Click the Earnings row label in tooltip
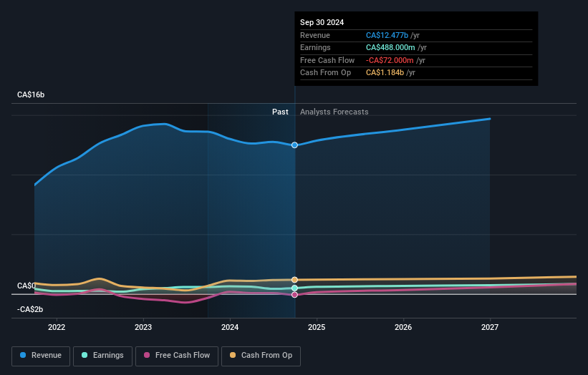Viewport: 588px width, 375px height. pyautogui.click(x=315, y=47)
